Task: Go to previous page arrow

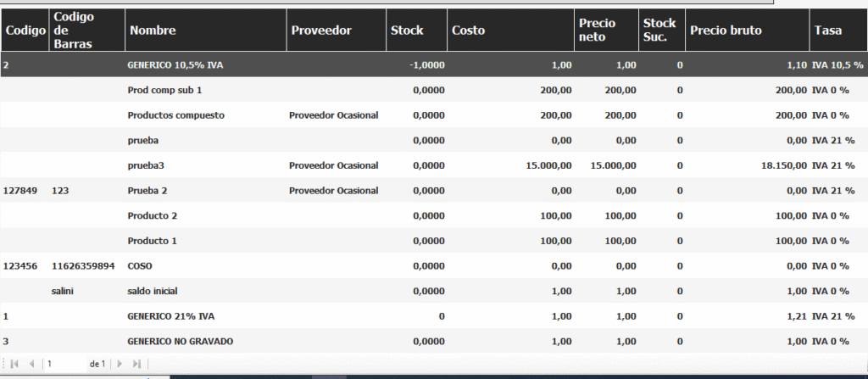Action: pyautogui.click(x=32, y=364)
